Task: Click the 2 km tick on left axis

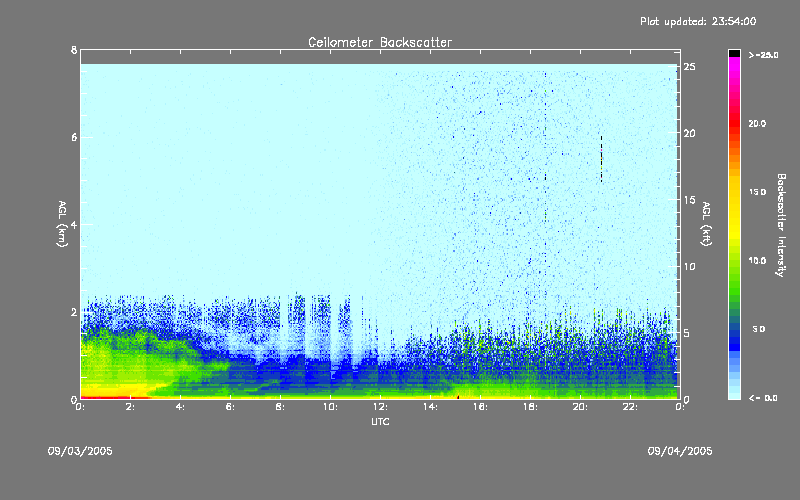Action: 74,312
